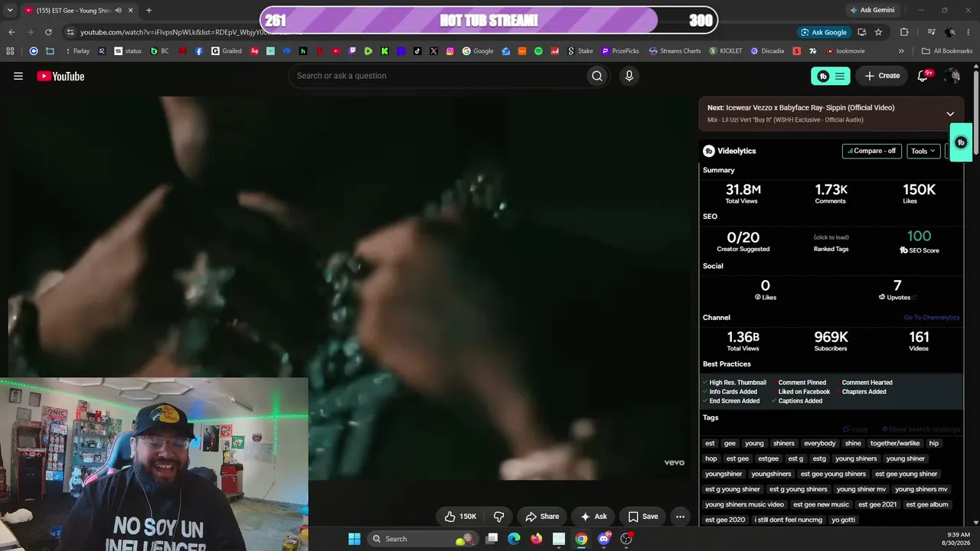The image size is (980, 551).
Task: Click the 'est gee album' tag
Action: point(927,504)
